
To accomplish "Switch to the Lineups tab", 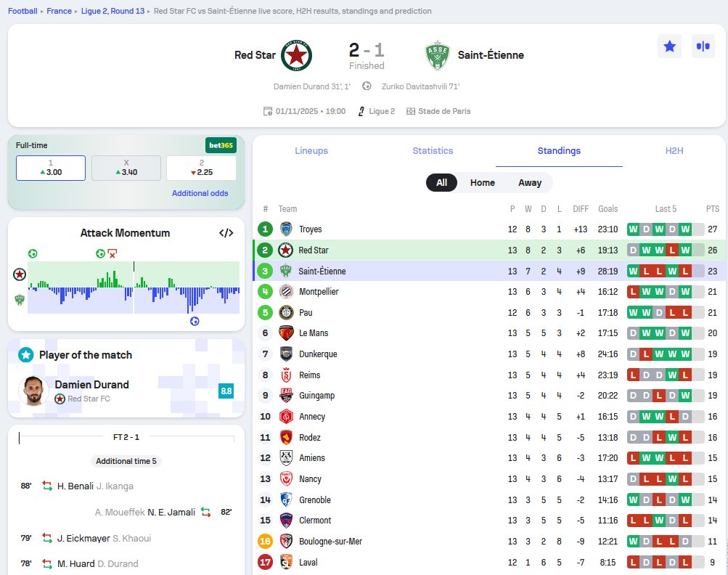I will click(311, 151).
